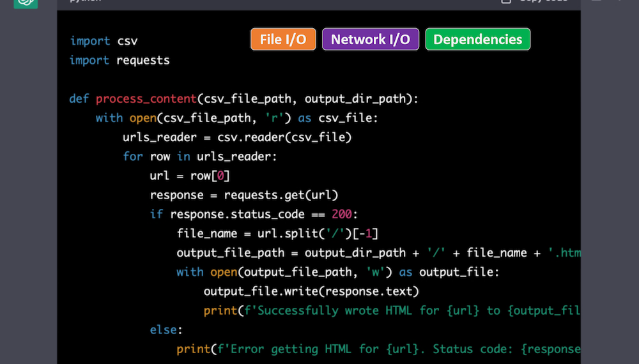
Task: Click the ChatGPT logo avatar
Action: point(26,2)
